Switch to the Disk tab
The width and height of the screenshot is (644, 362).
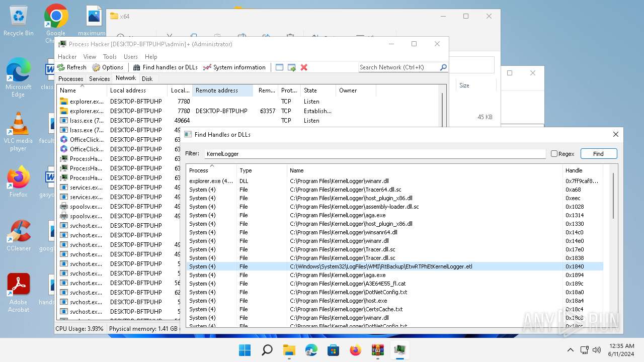[147, 78]
